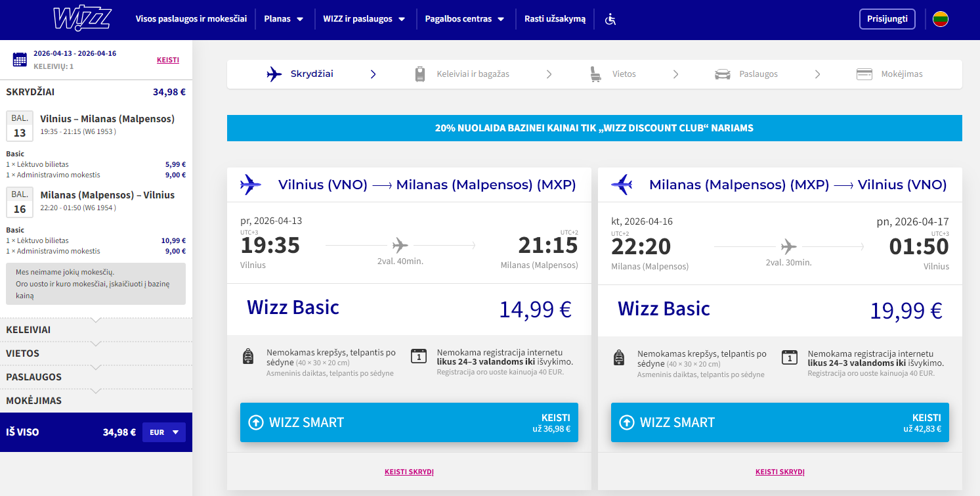980x496 pixels.
Task: Go to Rasti užsakymą
Action: coord(555,19)
